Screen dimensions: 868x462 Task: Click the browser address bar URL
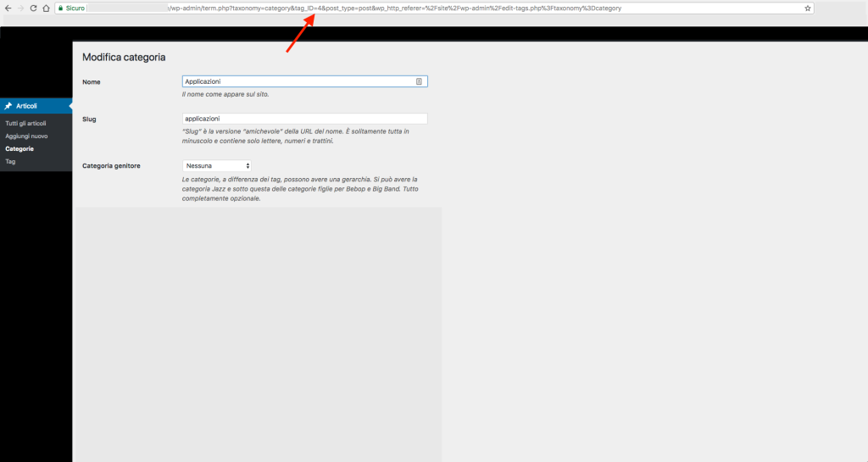[x=394, y=8]
